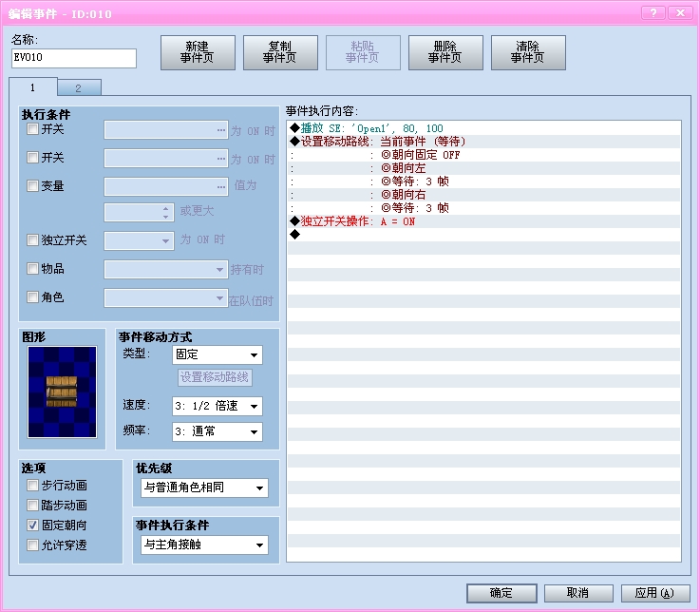Open the first switch condition ellipsis selector

(221, 130)
